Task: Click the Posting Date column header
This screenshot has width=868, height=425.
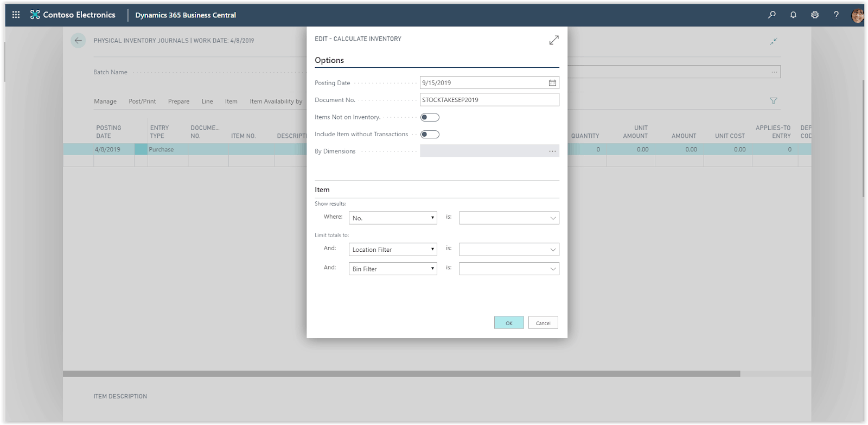Action: 108,132
